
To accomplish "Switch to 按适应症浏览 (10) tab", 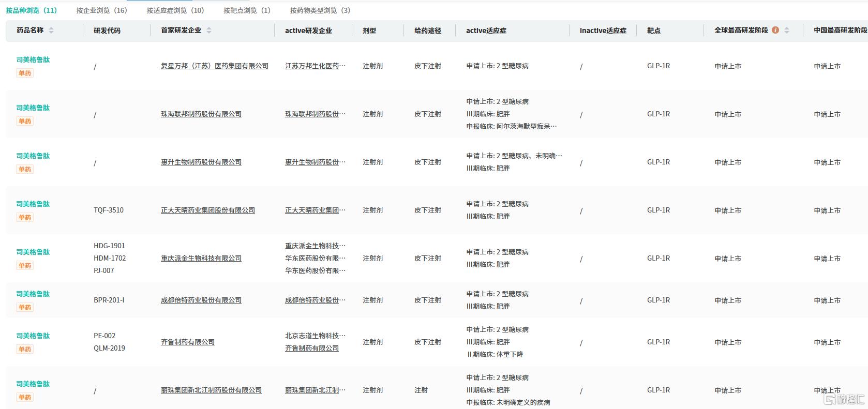I will click(x=175, y=10).
